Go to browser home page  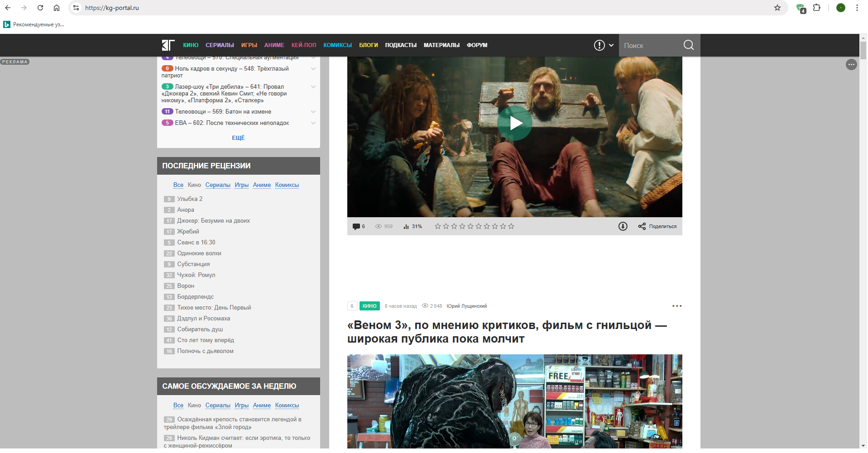point(57,8)
